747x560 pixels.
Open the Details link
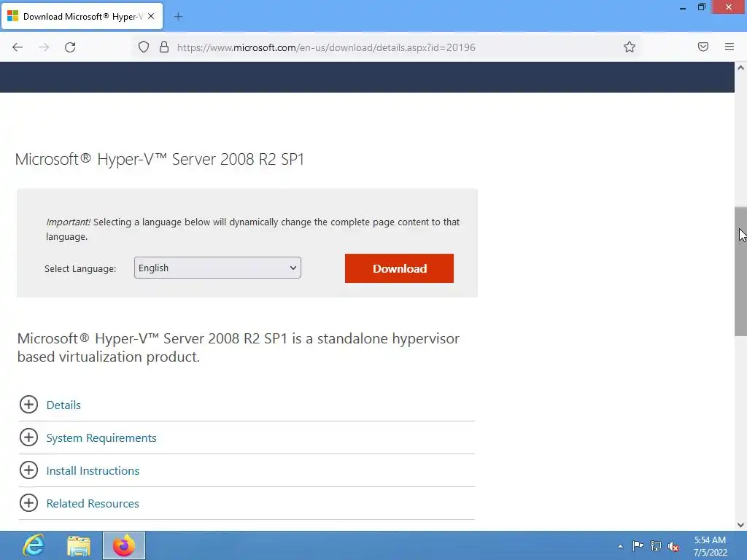click(x=63, y=405)
